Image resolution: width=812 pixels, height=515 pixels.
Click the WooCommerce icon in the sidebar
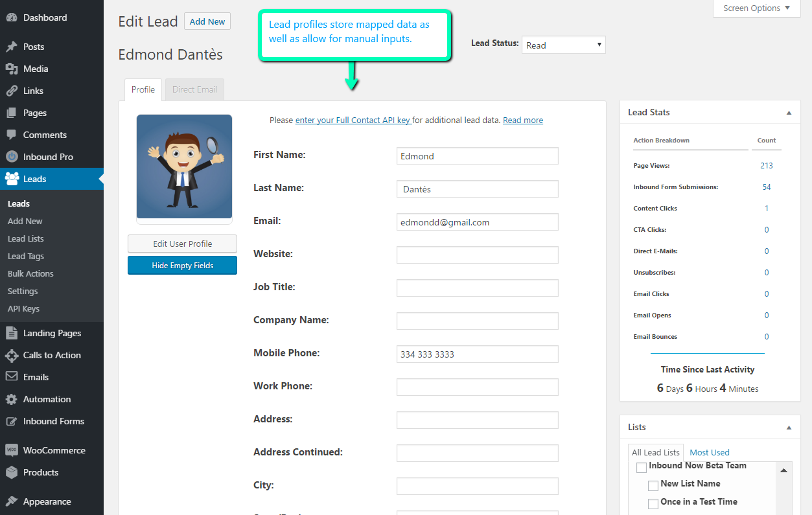pyautogui.click(x=11, y=450)
